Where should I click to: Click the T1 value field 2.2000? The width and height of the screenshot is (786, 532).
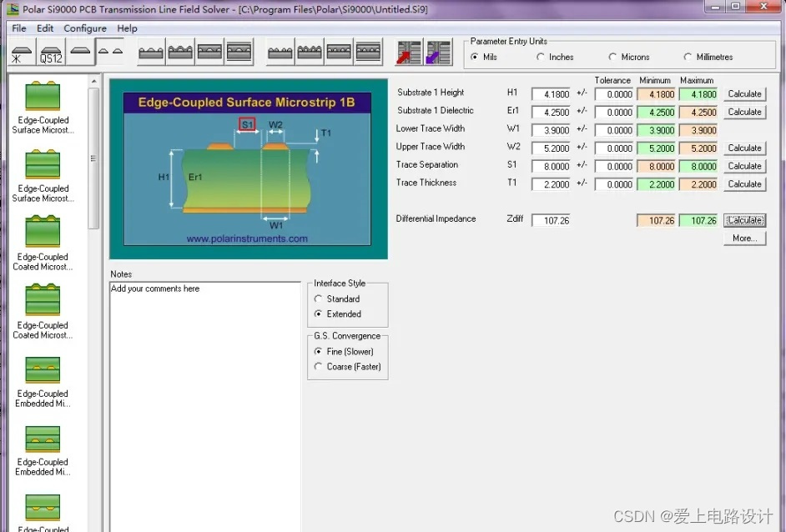click(551, 184)
